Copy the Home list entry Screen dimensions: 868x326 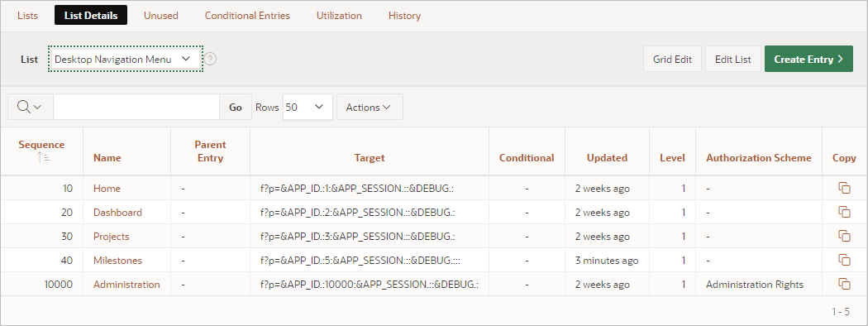click(x=844, y=189)
